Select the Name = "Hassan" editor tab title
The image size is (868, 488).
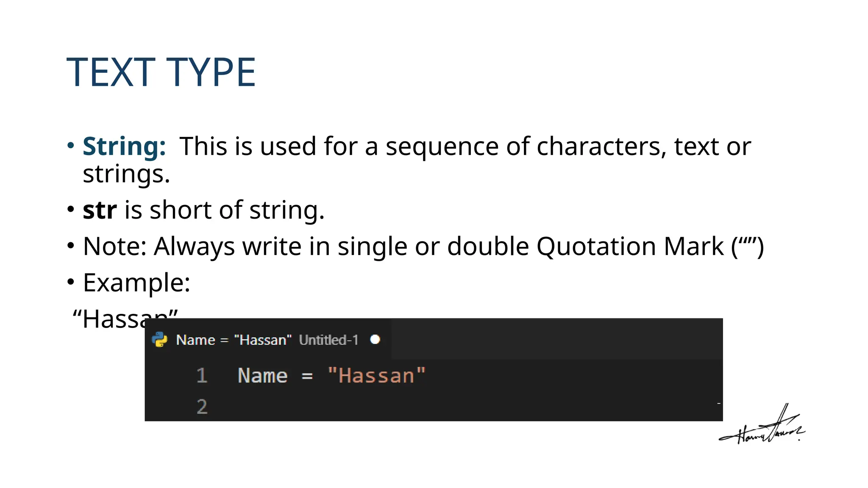234,340
